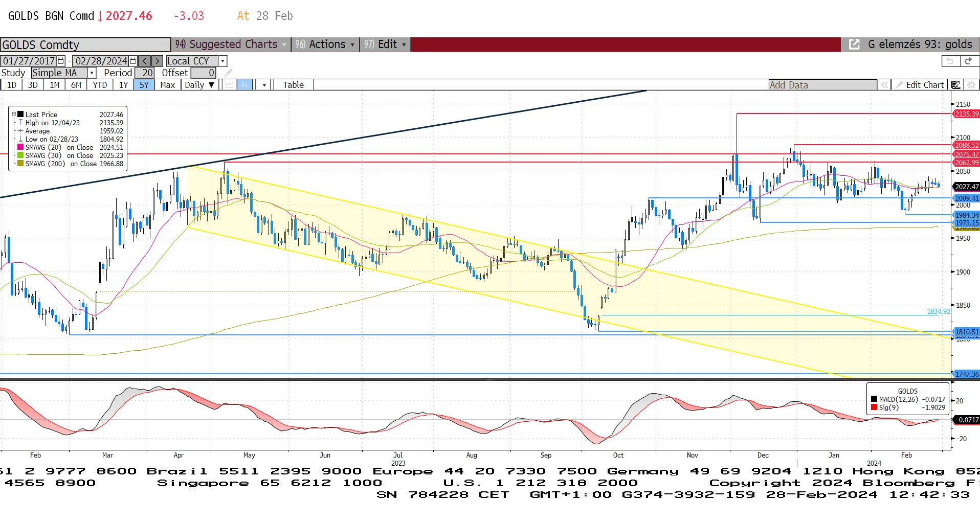This screenshot has height=523, width=980.
Task: Click the 2135.39 red price label
Action: pyautogui.click(x=966, y=114)
